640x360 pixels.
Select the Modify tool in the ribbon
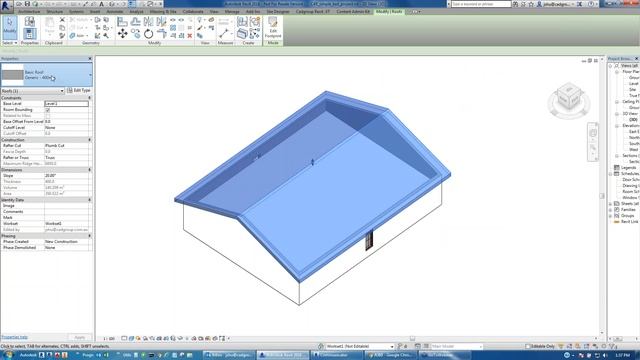tap(9, 27)
